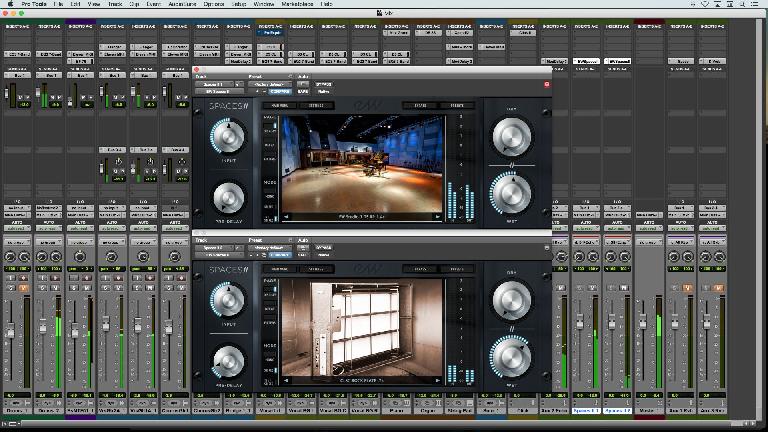The width and height of the screenshot is (768, 432).
Task: Click the dry/wet link icon in lower Spaces II
Action: [x=511, y=329]
